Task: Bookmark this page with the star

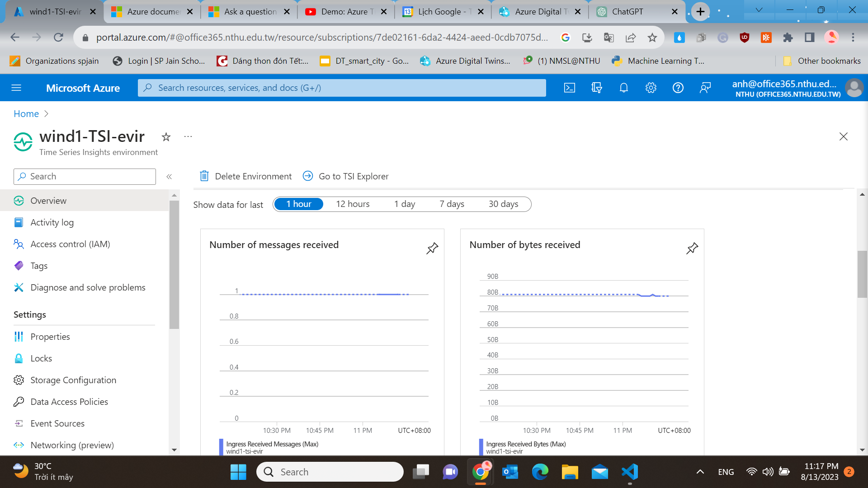Action: pyautogui.click(x=652, y=38)
